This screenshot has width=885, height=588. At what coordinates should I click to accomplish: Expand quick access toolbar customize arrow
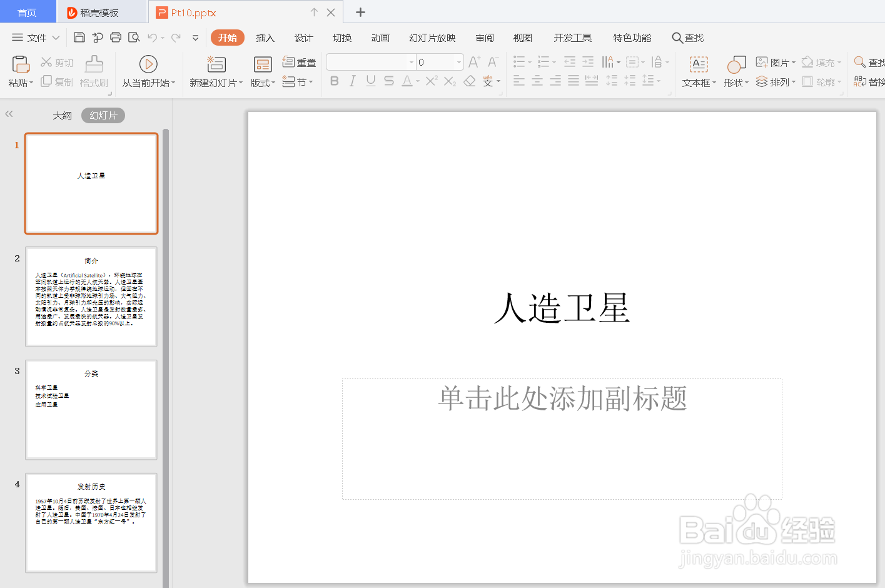tap(195, 38)
